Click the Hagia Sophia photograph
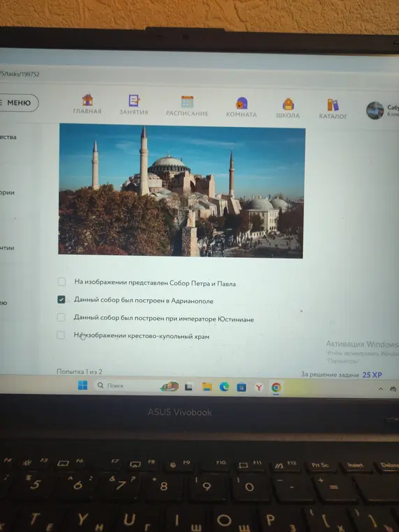This screenshot has height=532, width=399. (181, 191)
